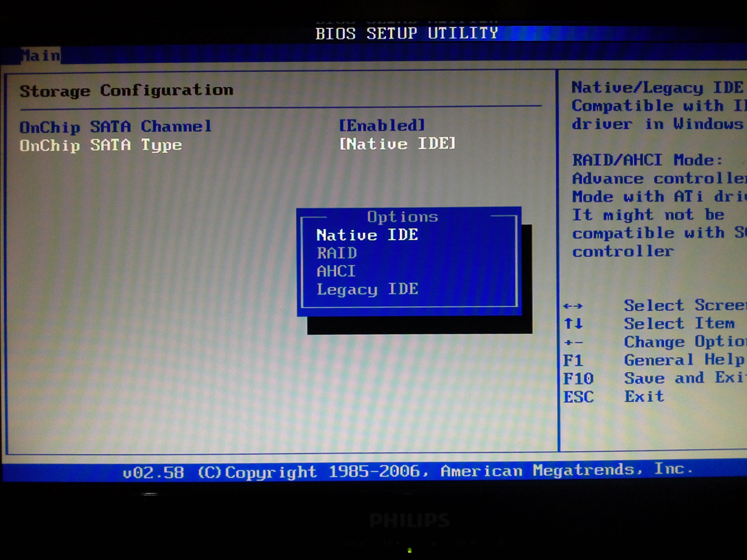Screen dimensions: 747x560
Task: Click the F1 key label
Action: 573,361
